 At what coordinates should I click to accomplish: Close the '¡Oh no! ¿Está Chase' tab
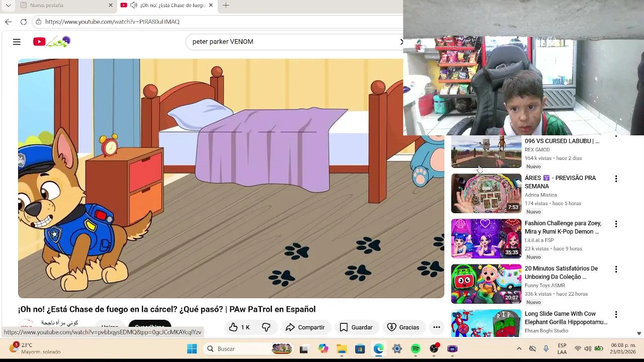[211, 5]
